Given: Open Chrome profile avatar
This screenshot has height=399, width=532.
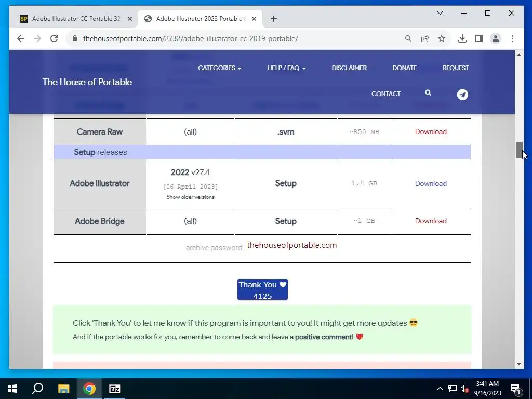Looking at the screenshot, I should point(495,38).
